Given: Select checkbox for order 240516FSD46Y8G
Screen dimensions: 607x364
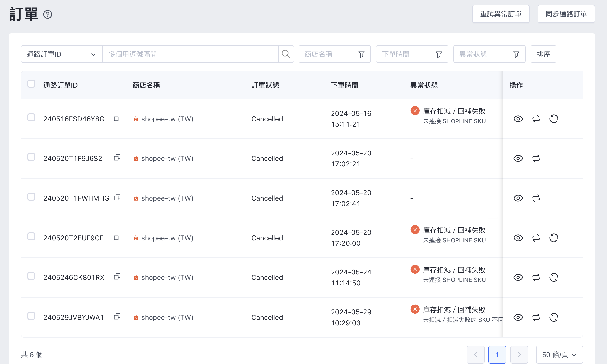Looking at the screenshot, I should [31, 117].
